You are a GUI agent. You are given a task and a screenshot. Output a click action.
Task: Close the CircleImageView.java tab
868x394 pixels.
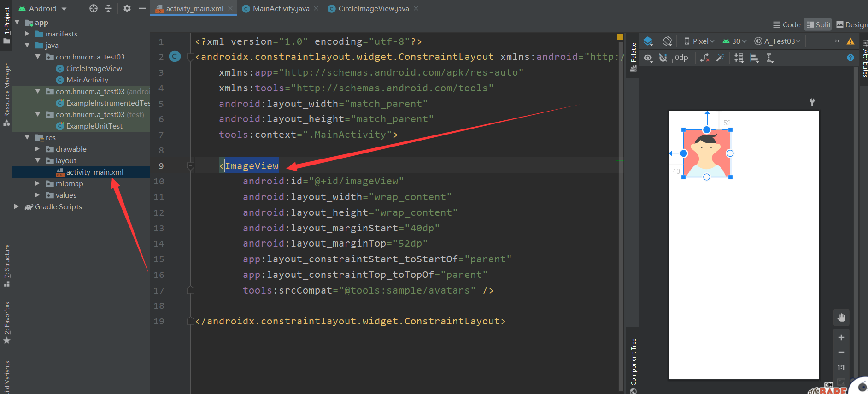[416, 8]
